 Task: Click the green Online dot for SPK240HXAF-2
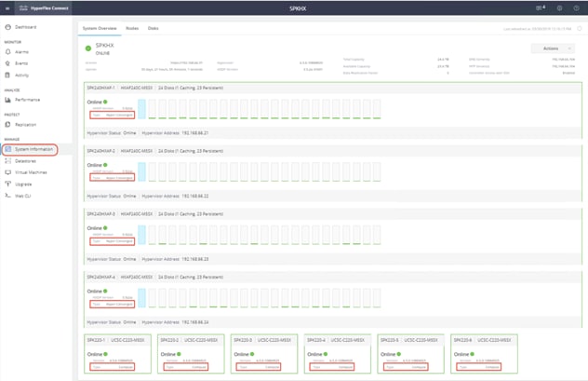(105, 165)
